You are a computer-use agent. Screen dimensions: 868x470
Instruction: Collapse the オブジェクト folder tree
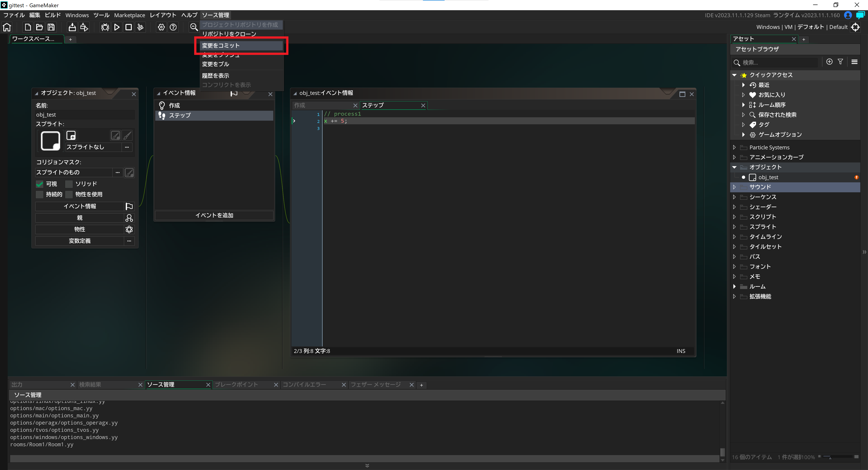(x=735, y=167)
